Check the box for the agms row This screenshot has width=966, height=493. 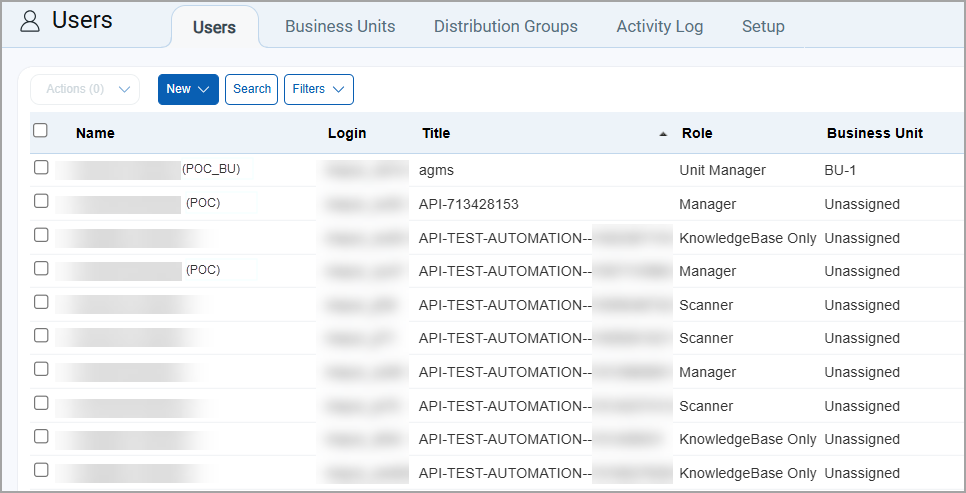point(41,167)
